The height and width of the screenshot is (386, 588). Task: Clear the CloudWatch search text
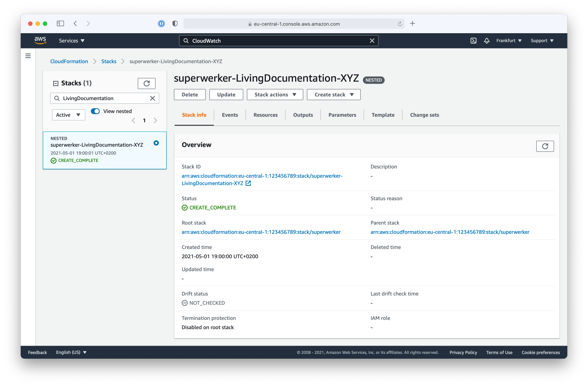click(372, 40)
